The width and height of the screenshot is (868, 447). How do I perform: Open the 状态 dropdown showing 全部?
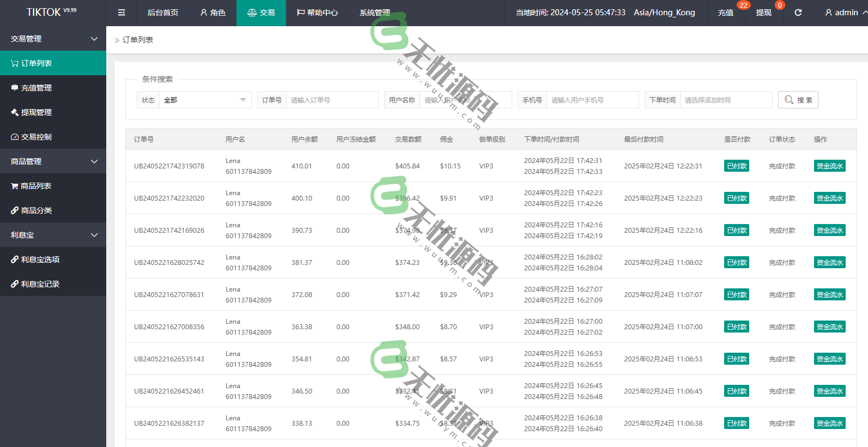tap(205, 100)
